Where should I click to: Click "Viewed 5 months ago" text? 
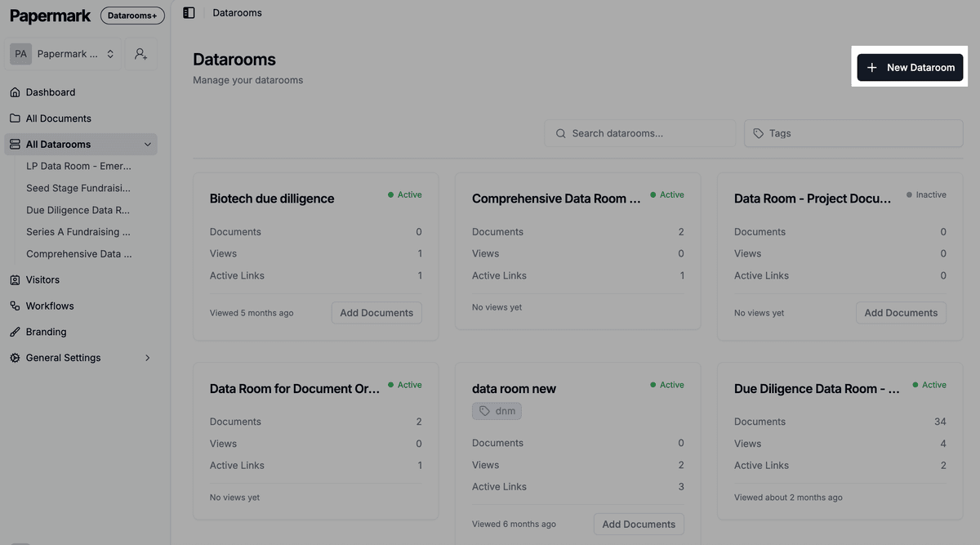[x=252, y=313]
